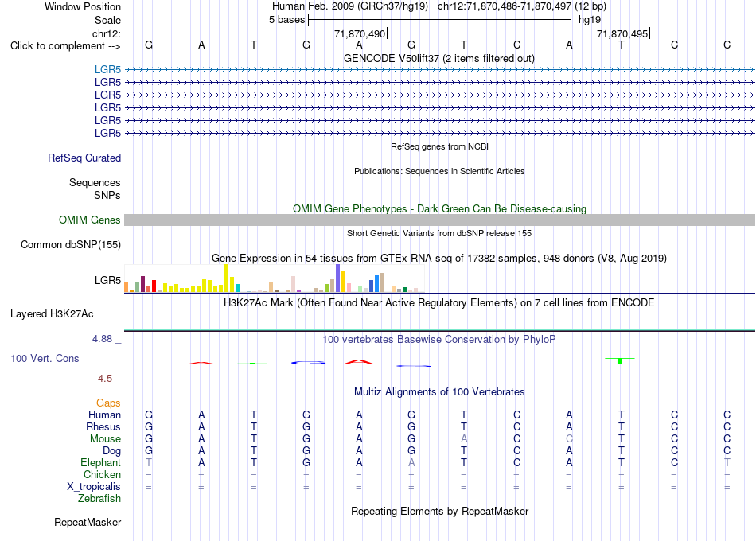Open the RefSeq Curated track label
This screenshot has width=756, height=541.
(84, 158)
